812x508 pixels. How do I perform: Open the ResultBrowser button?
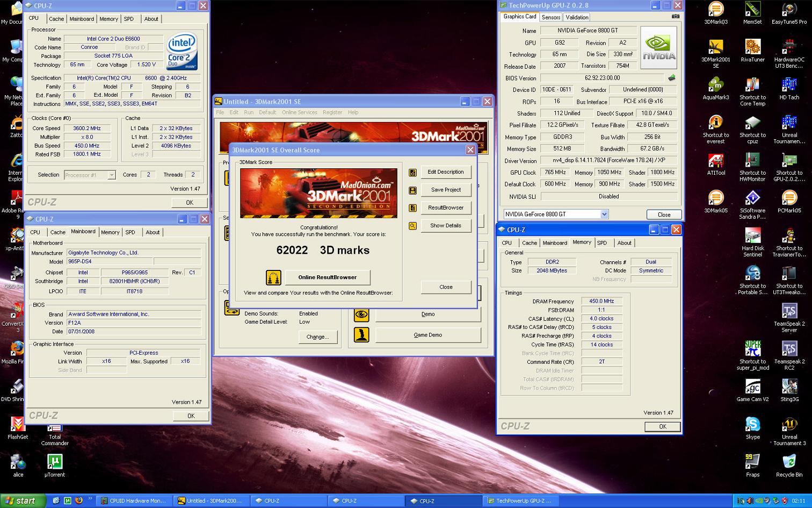click(446, 208)
